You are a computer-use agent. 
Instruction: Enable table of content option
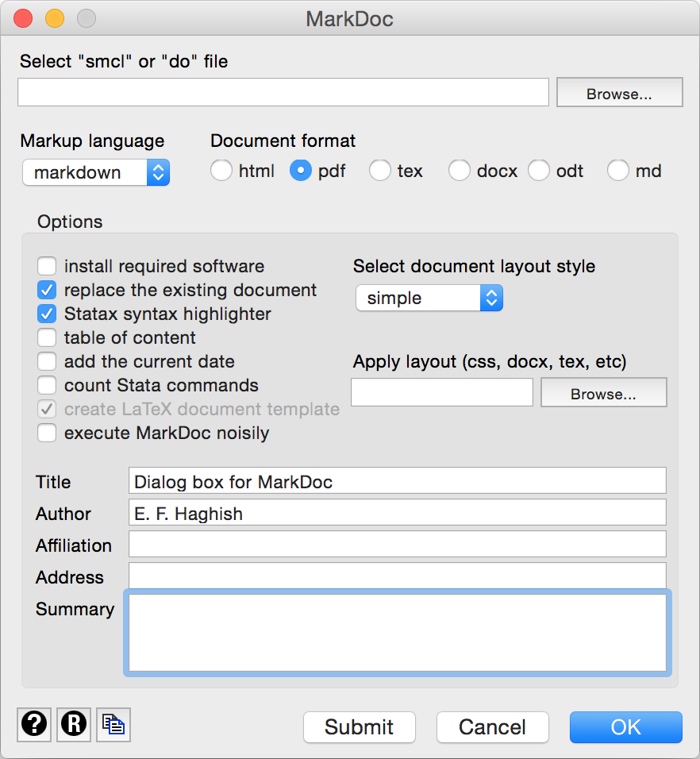tap(47, 337)
